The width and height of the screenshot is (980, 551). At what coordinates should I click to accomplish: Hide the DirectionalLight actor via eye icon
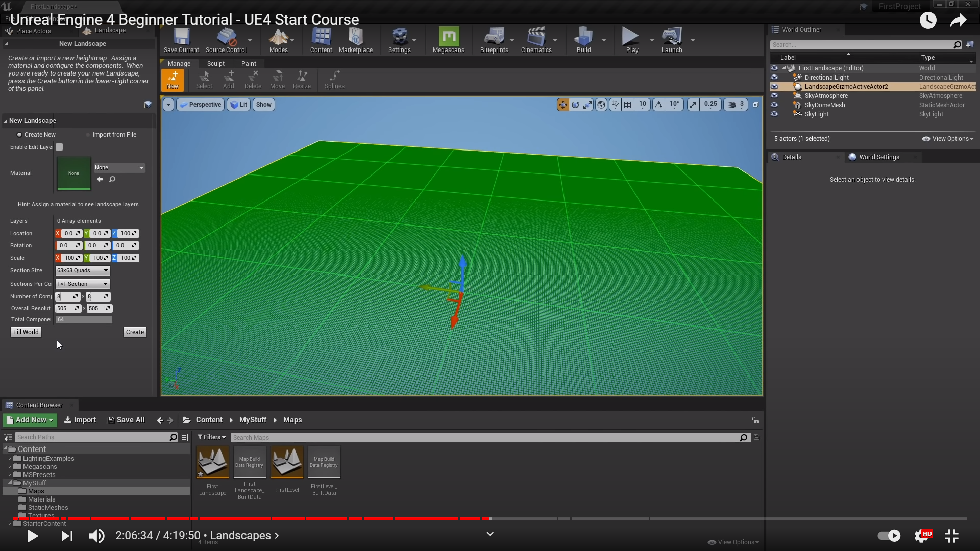click(774, 78)
